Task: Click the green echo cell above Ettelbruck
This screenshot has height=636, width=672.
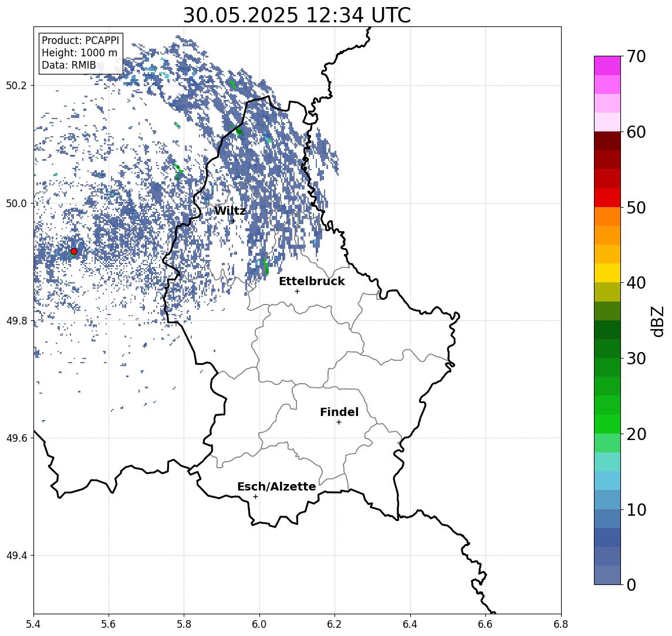Action: pyautogui.click(x=265, y=266)
